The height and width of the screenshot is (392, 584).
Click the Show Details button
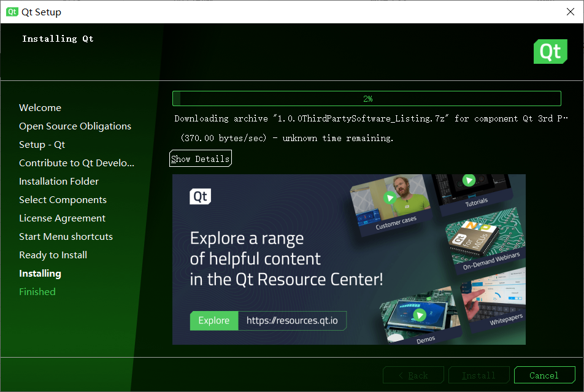point(201,158)
